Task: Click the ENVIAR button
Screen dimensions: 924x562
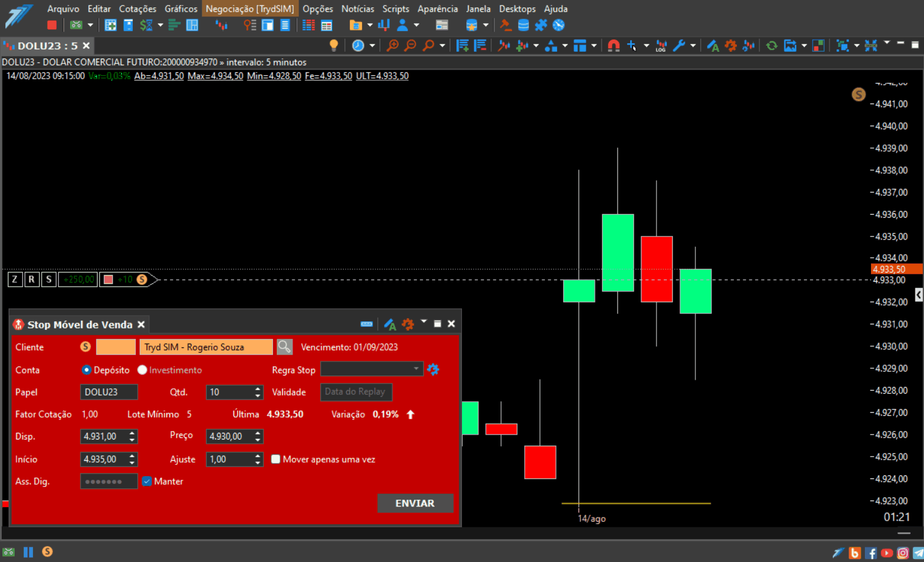Action: tap(415, 503)
